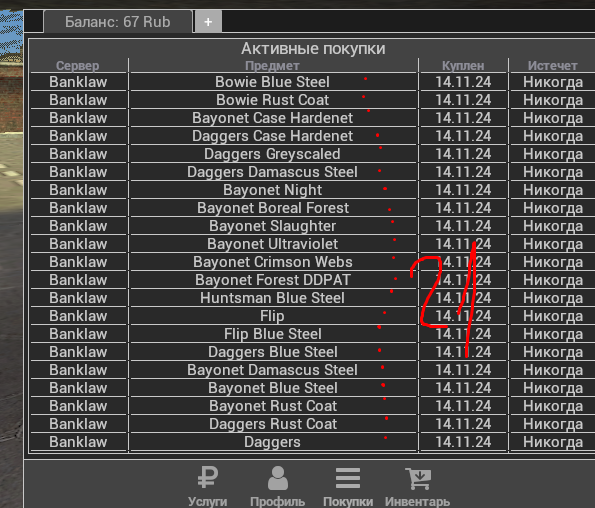The image size is (595, 508).
Task: Open the Инвентарь cart icon
Action: [x=418, y=478]
